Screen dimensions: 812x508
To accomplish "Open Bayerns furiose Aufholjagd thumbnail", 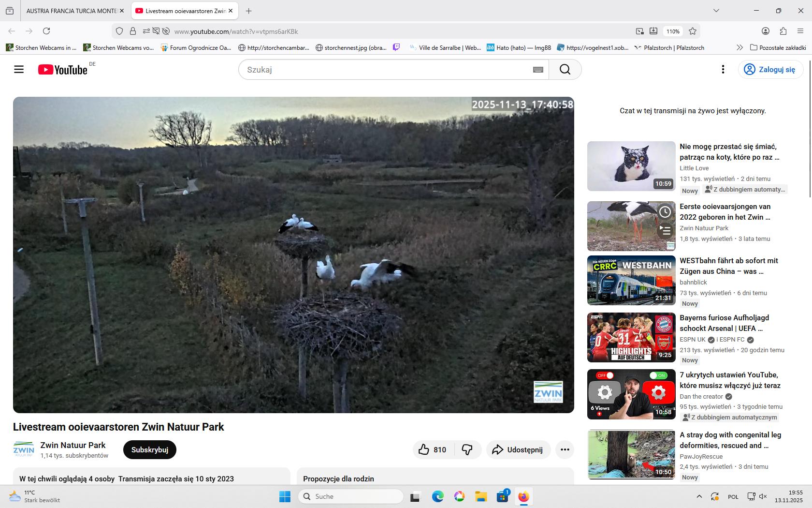I will pos(631,338).
